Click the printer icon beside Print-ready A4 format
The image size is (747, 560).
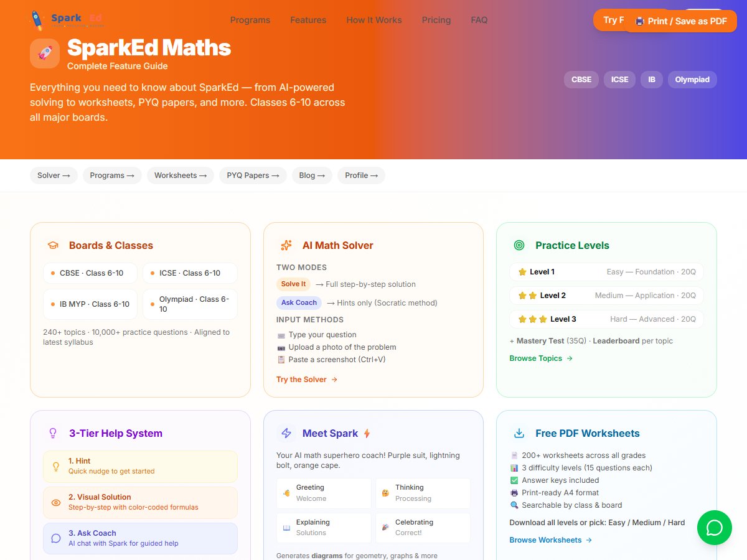coord(514,493)
